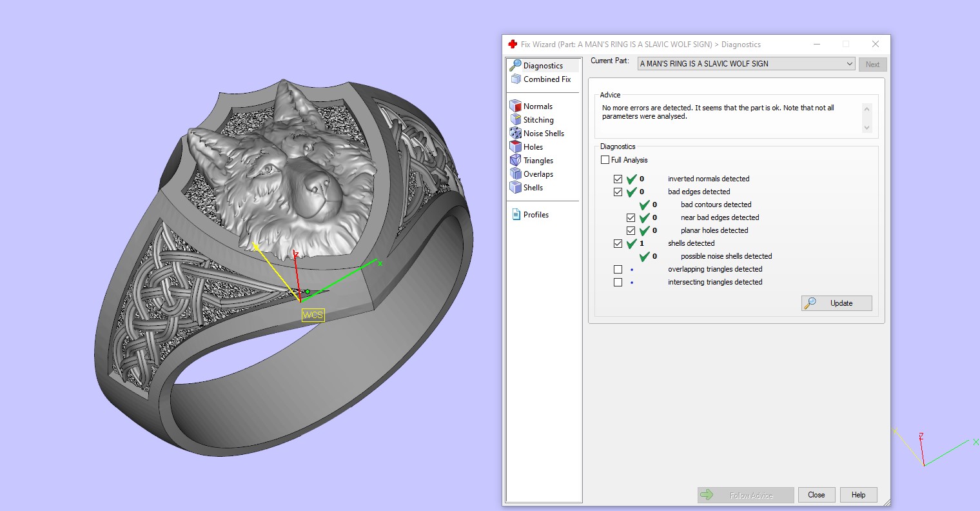Click the 'bad contours detected' text
This screenshot has height=511, width=980.
click(x=716, y=205)
